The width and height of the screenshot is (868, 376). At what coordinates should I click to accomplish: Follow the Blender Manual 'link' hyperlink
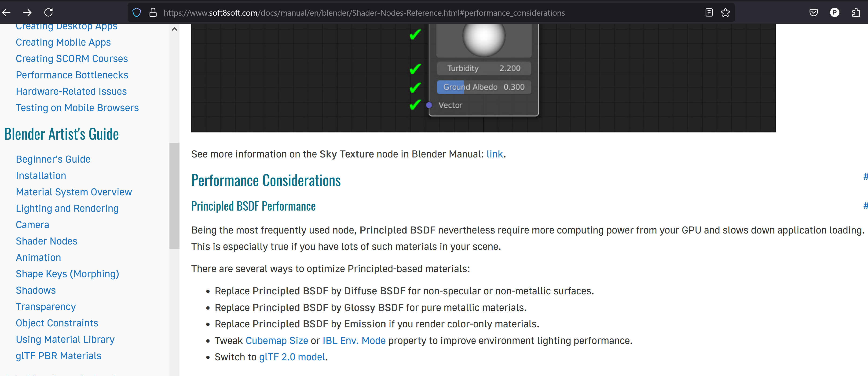tap(494, 154)
